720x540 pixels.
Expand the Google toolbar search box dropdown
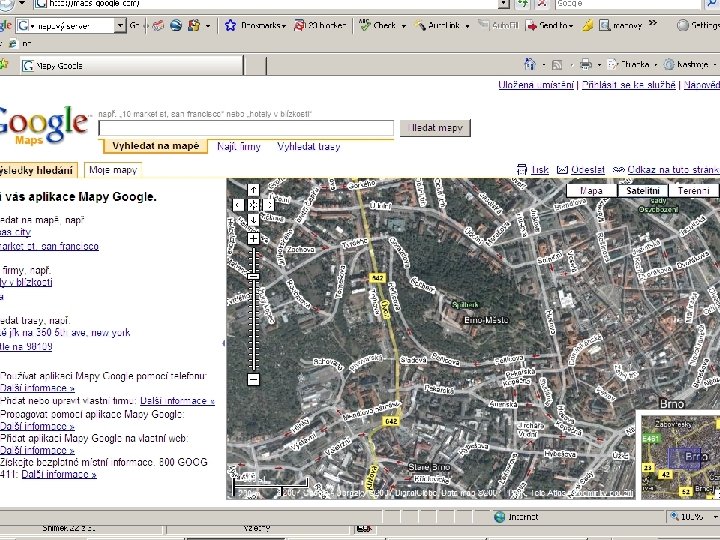120,26
